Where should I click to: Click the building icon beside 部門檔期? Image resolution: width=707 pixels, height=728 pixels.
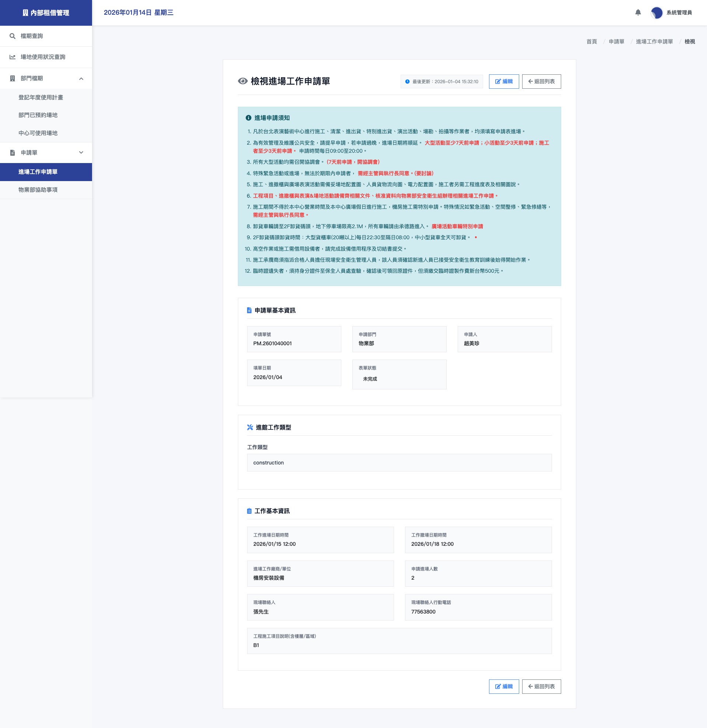click(12, 78)
